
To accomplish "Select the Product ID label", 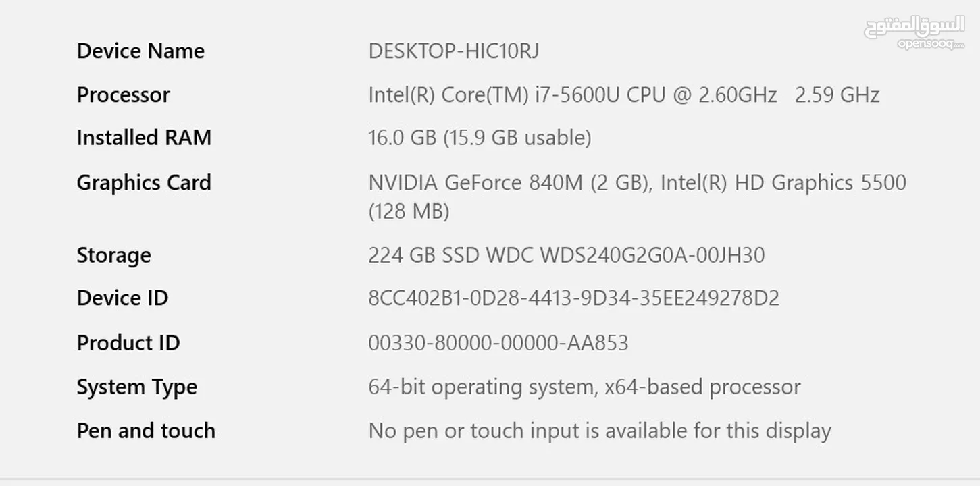I will coord(128,343).
